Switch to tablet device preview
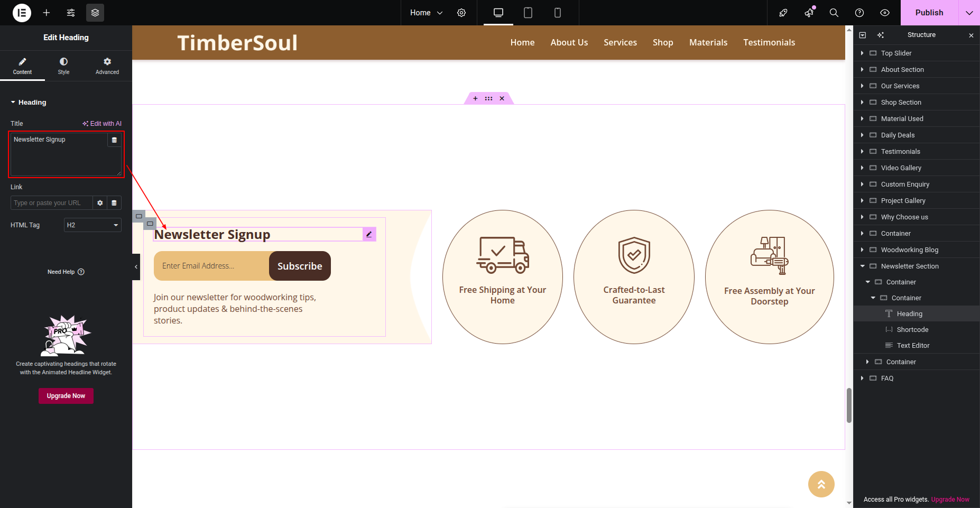Screen dimensions: 980x508 [x=528, y=13]
